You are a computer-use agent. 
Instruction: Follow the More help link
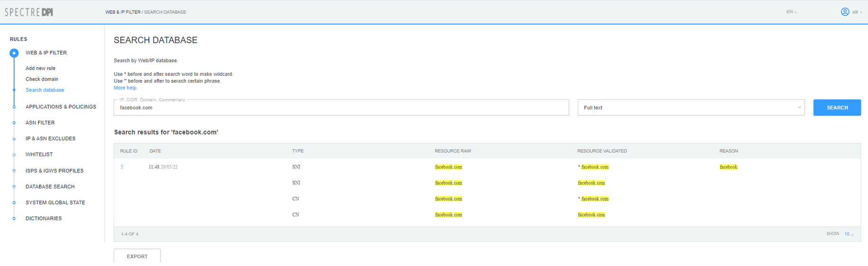[x=125, y=88]
